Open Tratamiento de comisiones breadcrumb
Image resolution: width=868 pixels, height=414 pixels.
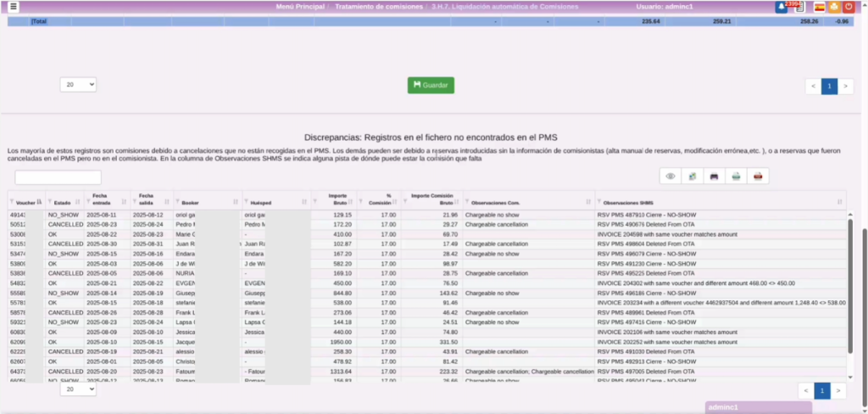click(379, 7)
